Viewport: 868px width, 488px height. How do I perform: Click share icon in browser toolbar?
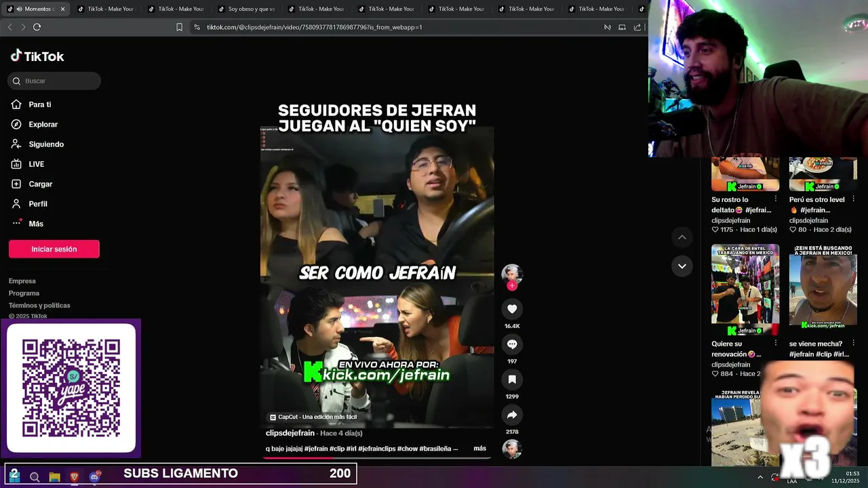click(637, 27)
